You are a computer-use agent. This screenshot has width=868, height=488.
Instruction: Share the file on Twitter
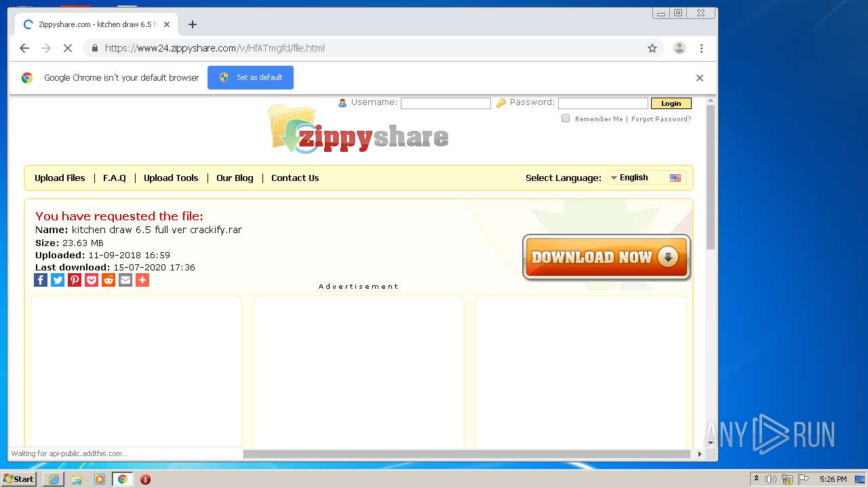pos(58,280)
